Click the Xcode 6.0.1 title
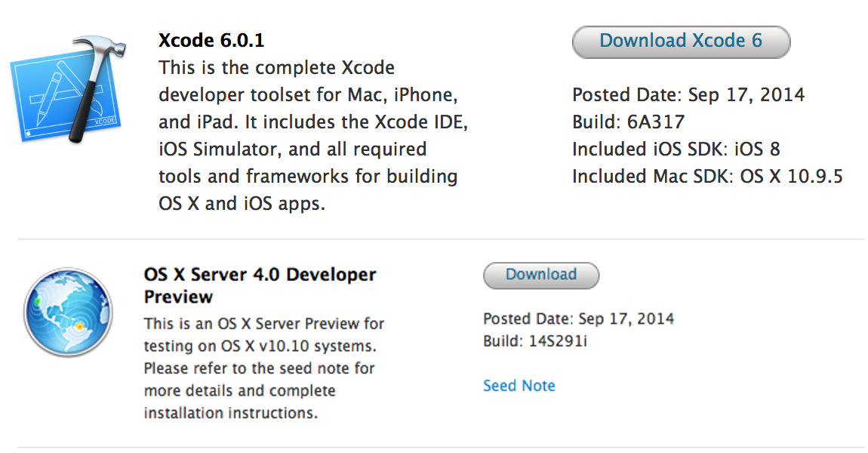 point(211,40)
